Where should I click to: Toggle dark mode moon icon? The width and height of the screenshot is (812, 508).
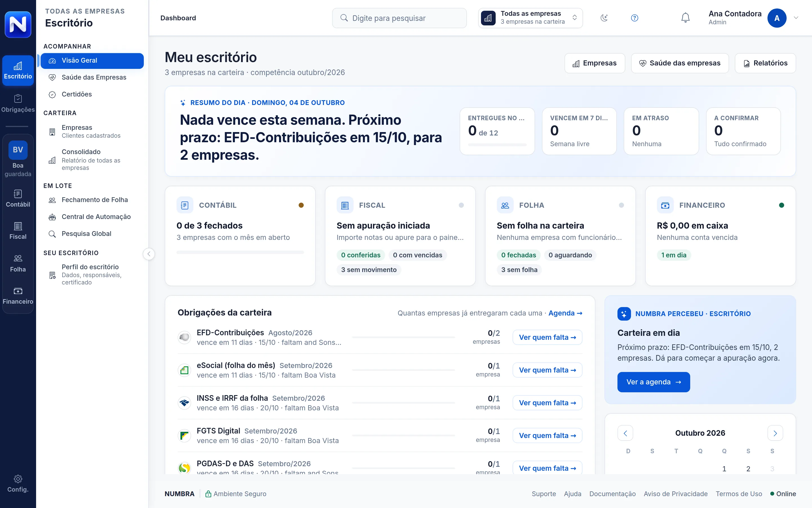pos(604,18)
